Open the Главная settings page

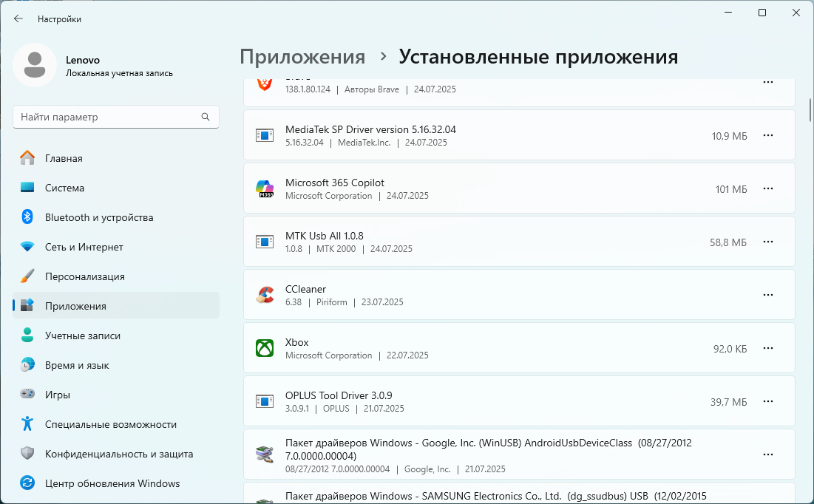point(116,158)
